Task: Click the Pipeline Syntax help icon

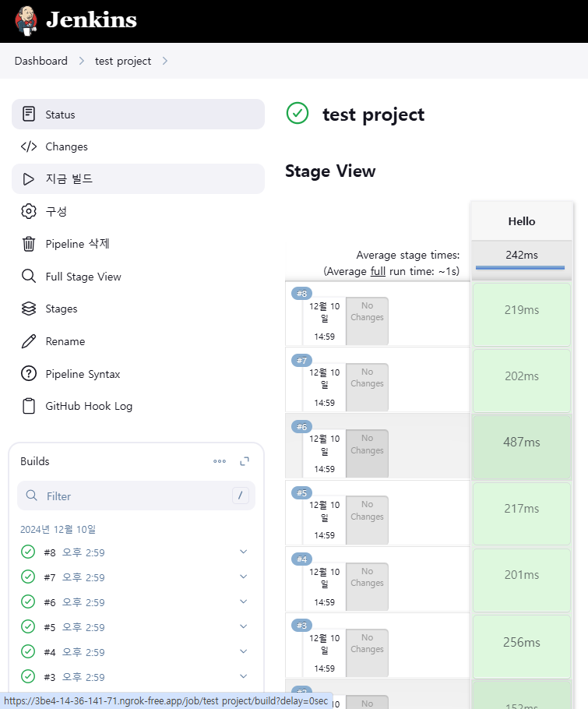Action: coord(29,374)
